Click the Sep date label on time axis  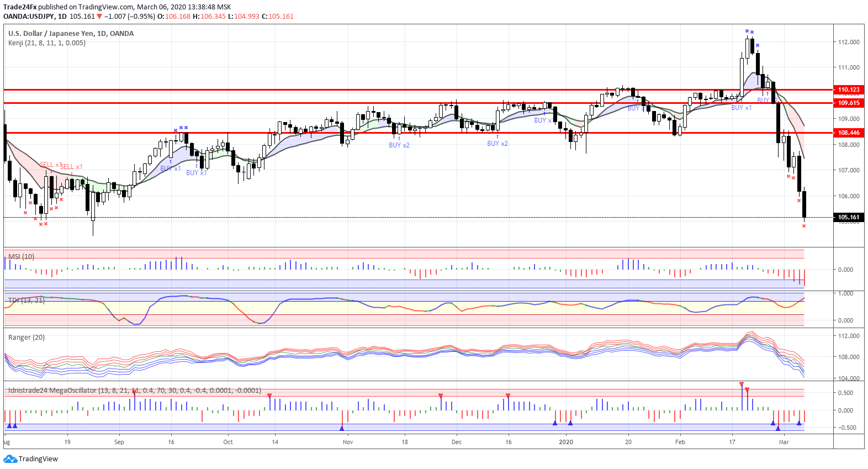119,442
